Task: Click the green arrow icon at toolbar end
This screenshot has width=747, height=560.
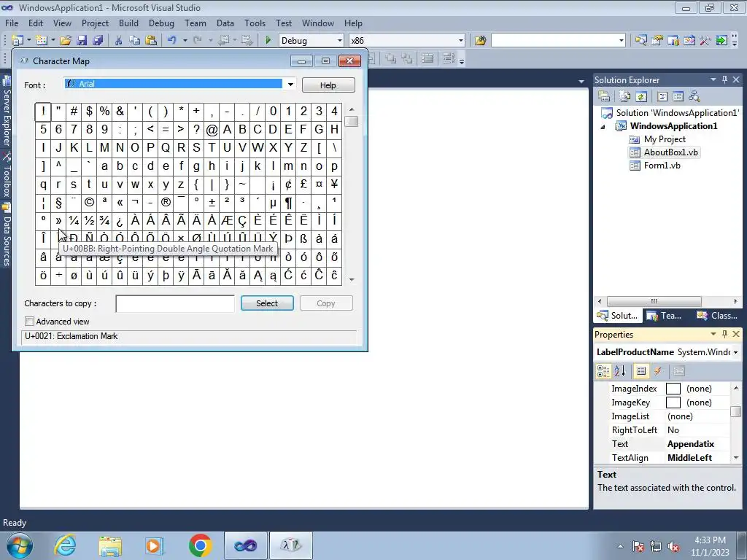Action: tap(721, 41)
